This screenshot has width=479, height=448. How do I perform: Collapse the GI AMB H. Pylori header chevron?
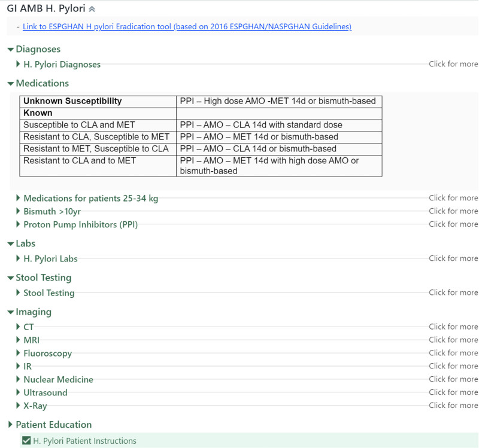pos(92,9)
